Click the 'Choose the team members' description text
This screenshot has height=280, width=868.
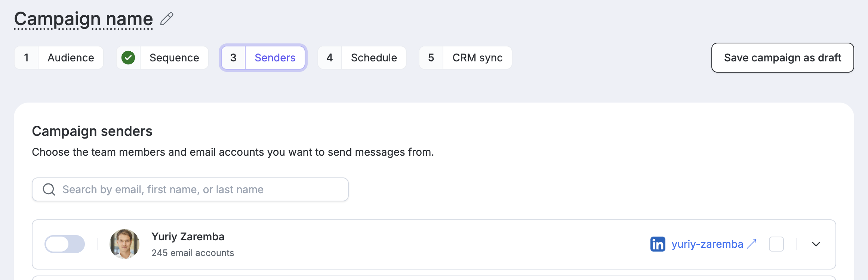(x=233, y=152)
